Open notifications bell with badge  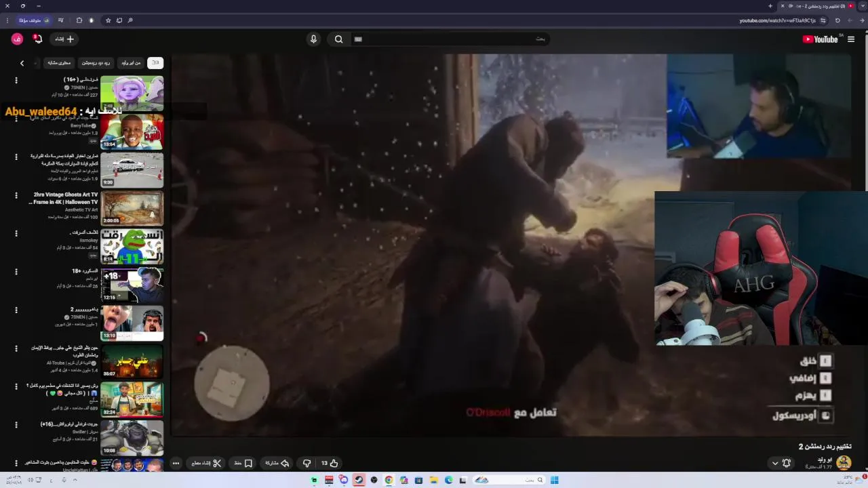tap(38, 39)
